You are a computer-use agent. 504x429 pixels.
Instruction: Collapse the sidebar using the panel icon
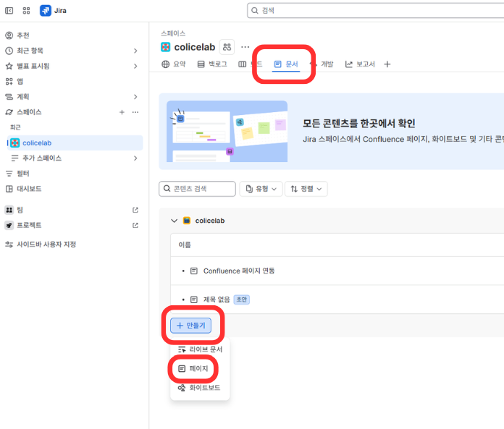(9, 11)
